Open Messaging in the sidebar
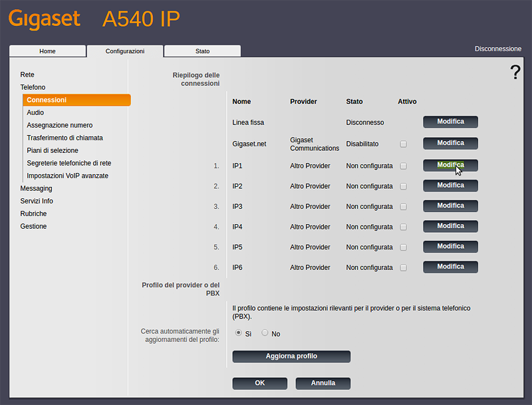 pyautogui.click(x=37, y=188)
